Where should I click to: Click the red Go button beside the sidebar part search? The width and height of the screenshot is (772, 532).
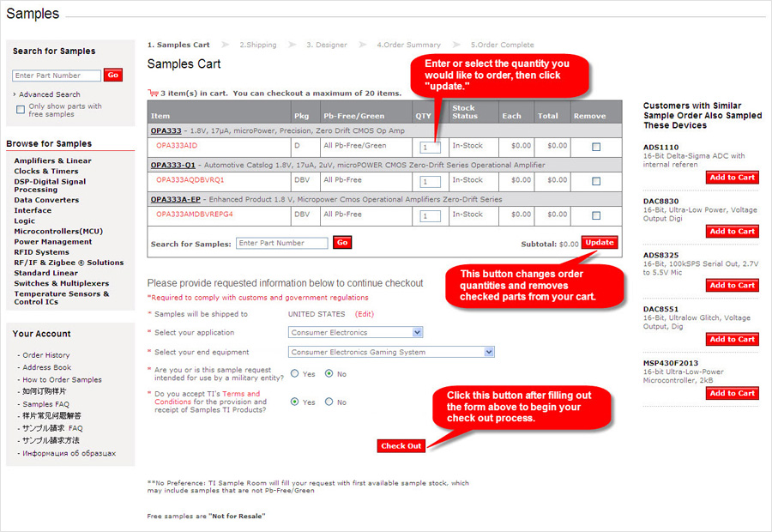(x=113, y=76)
